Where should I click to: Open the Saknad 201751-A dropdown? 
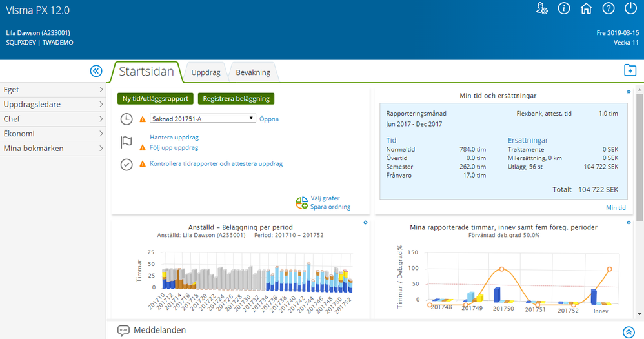pos(203,119)
